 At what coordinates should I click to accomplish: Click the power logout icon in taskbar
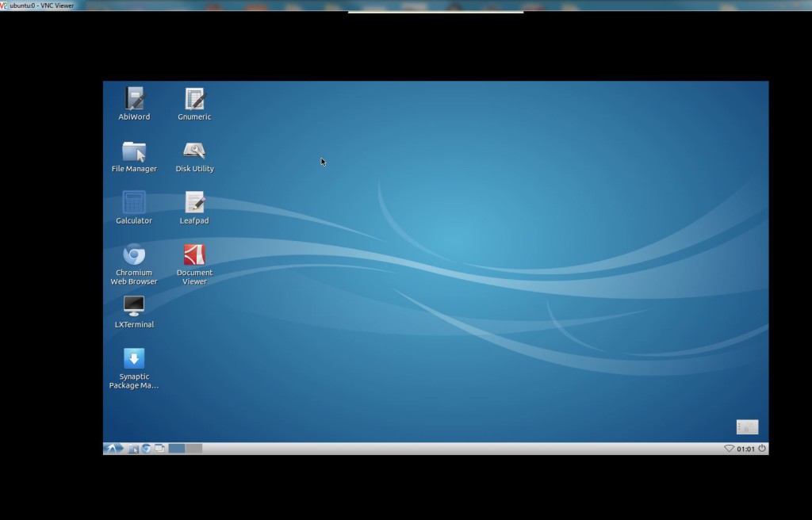pyautogui.click(x=762, y=449)
